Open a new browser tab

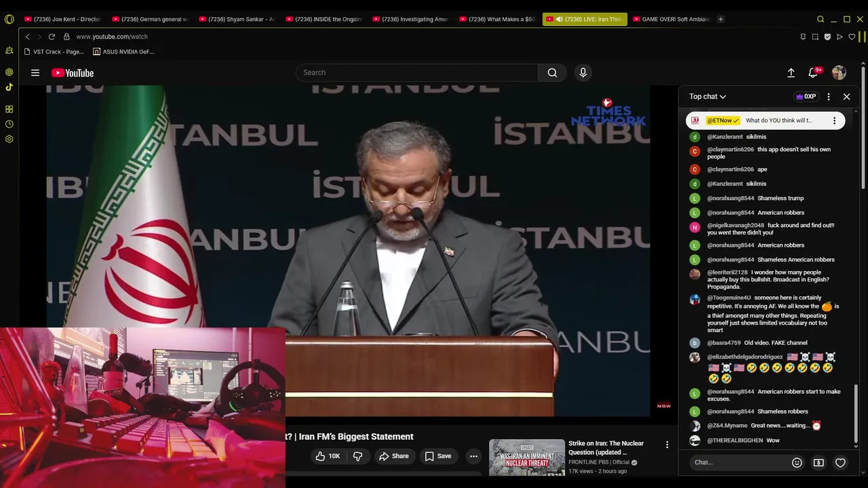(721, 19)
